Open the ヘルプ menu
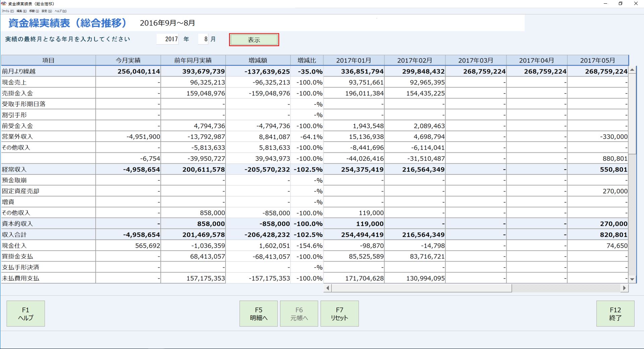Viewport: 644px width, 349px height. pos(61,11)
